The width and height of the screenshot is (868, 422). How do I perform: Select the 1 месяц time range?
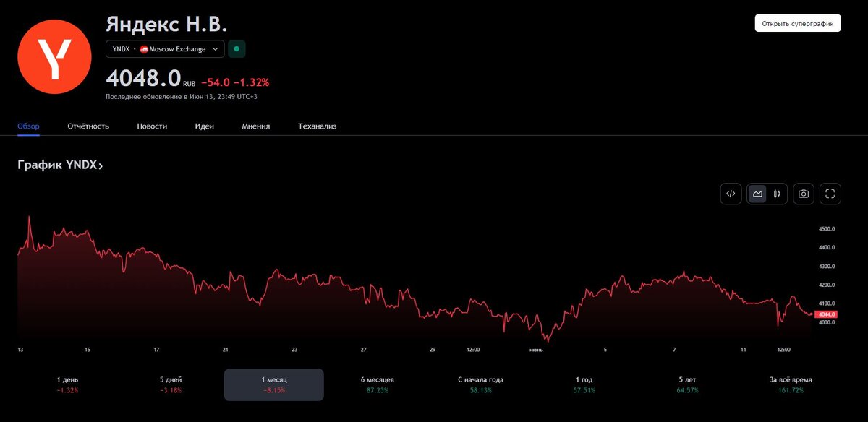(x=274, y=384)
